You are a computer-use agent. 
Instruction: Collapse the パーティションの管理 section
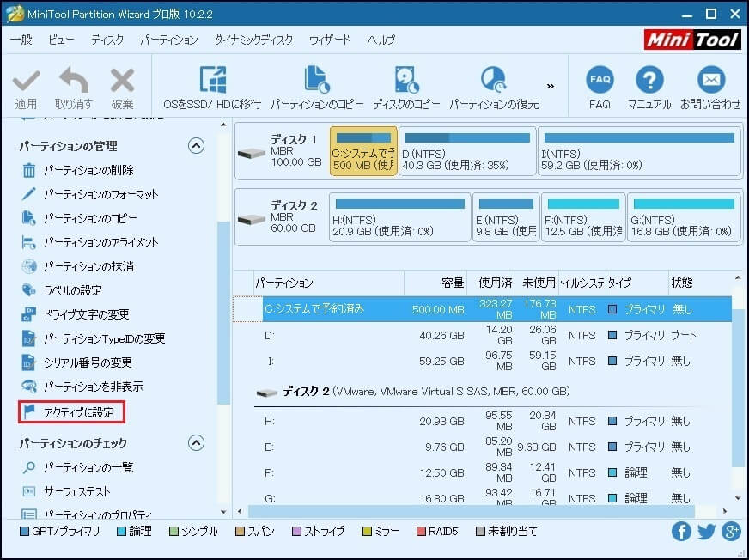[196, 145]
